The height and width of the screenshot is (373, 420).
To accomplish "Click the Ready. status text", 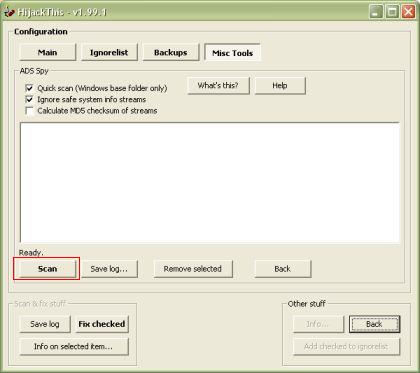I will coord(31,253).
